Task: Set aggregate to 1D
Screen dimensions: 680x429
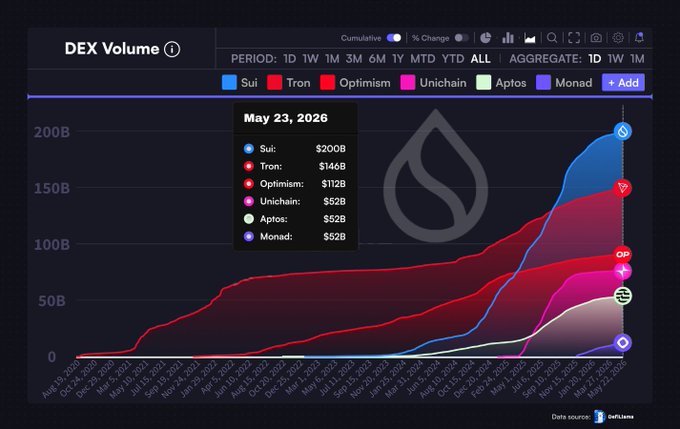Action: click(595, 59)
